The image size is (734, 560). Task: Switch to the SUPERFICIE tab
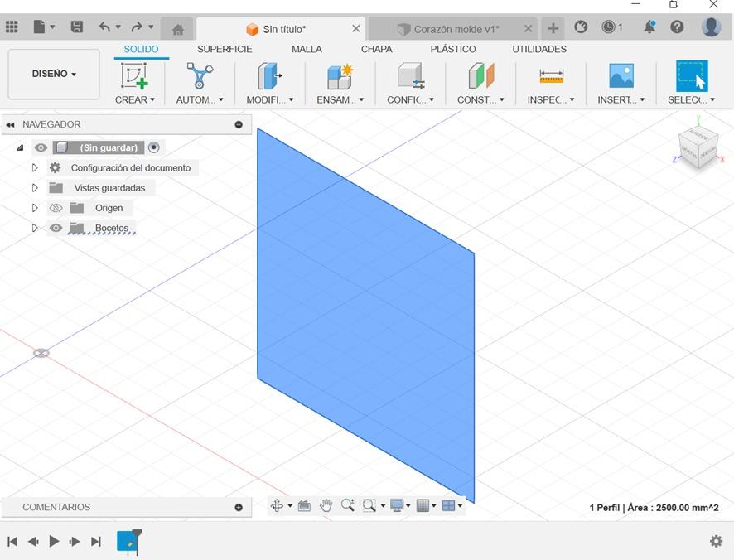pos(225,49)
